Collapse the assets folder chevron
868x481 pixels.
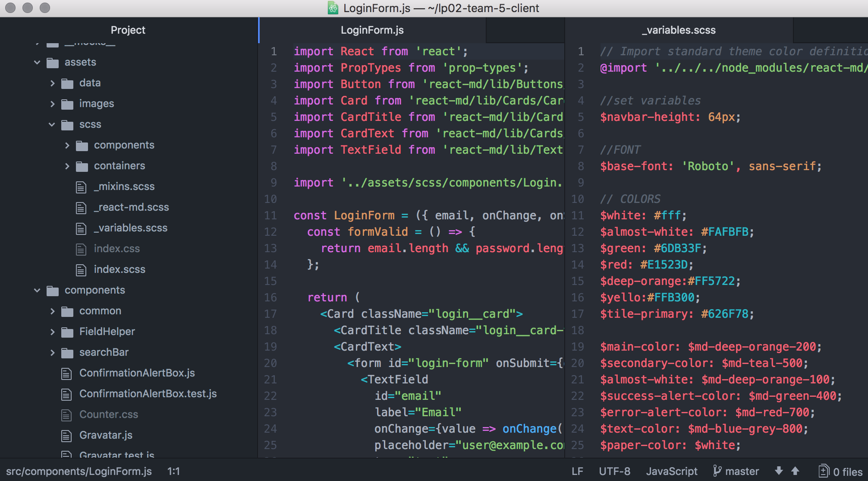click(37, 63)
